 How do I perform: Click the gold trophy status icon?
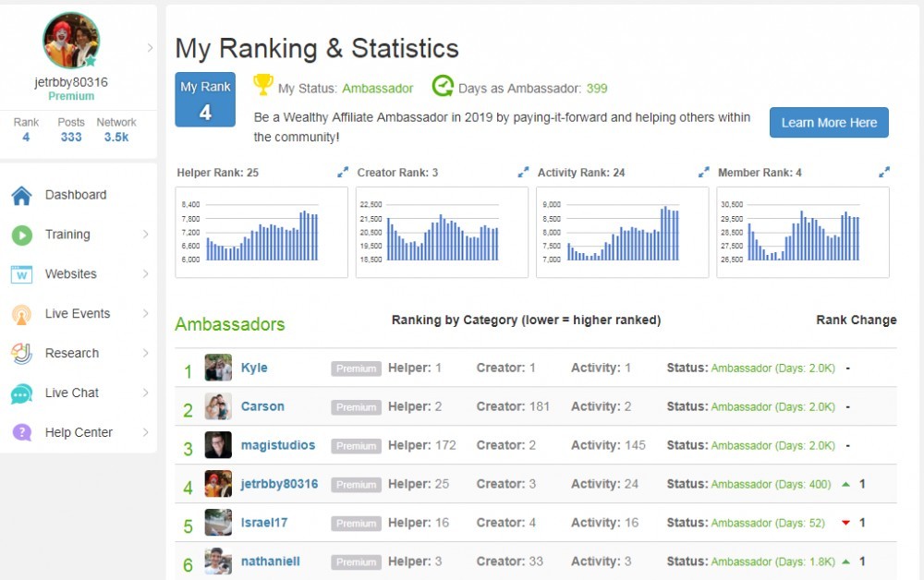(x=262, y=85)
